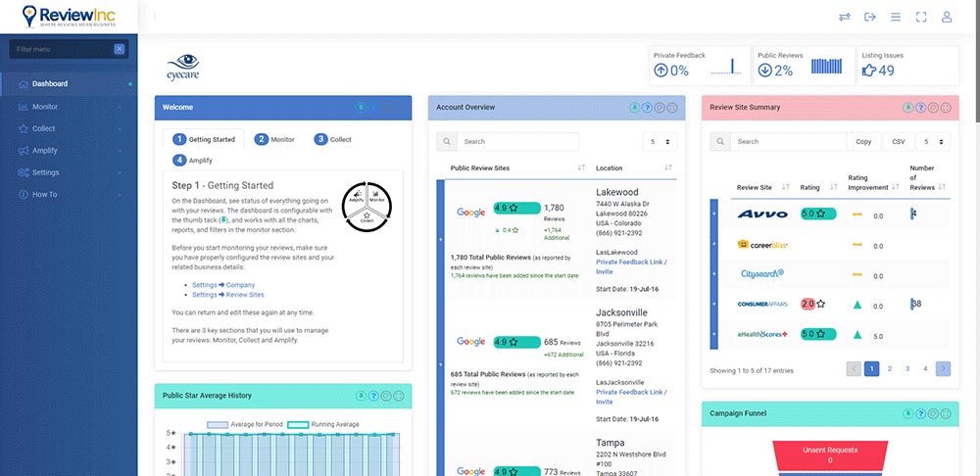Expand the Account Overview panel to fullscreen
The width and height of the screenshot is (980, 476).
click(x=672, y=108)
